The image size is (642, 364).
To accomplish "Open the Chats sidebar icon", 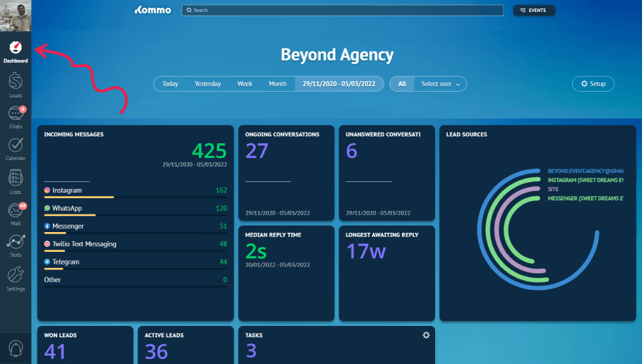I will pyautogui.click(x=16, y=114).
